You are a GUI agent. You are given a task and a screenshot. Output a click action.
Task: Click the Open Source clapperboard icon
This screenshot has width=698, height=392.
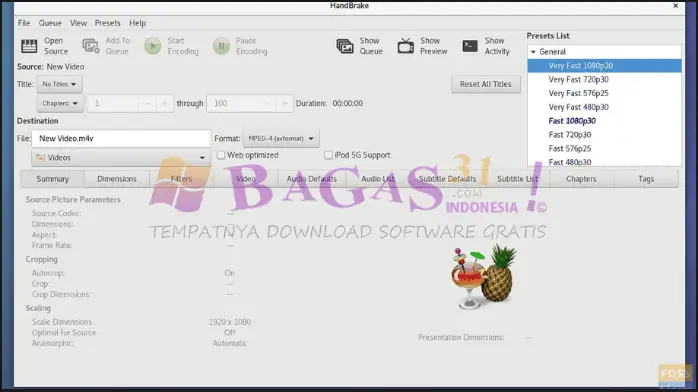tap(29, 46)
